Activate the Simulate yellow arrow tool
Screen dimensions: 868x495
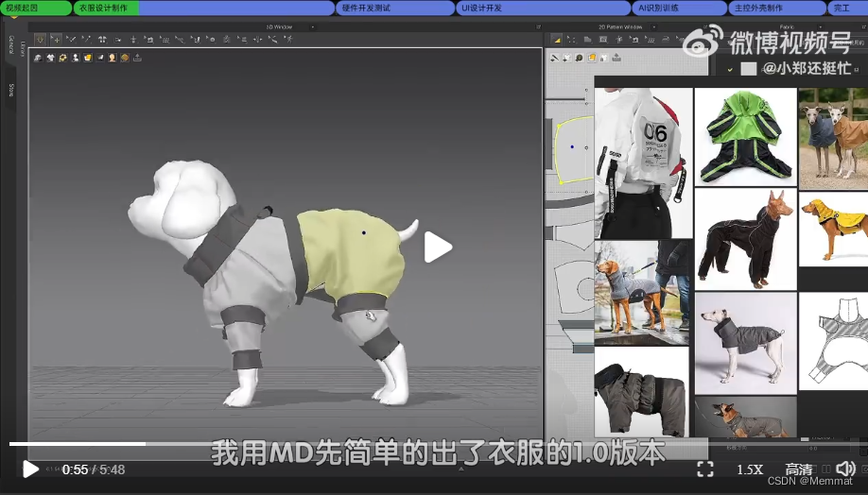tap(40, 40)
